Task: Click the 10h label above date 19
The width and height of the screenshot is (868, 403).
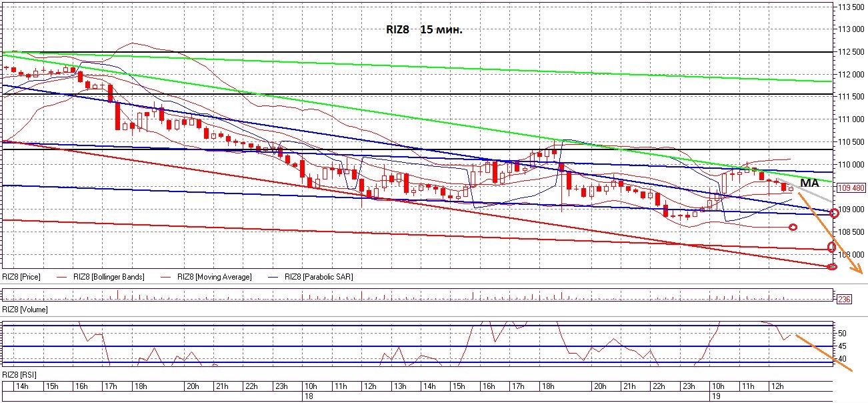Action: [717, 386]
